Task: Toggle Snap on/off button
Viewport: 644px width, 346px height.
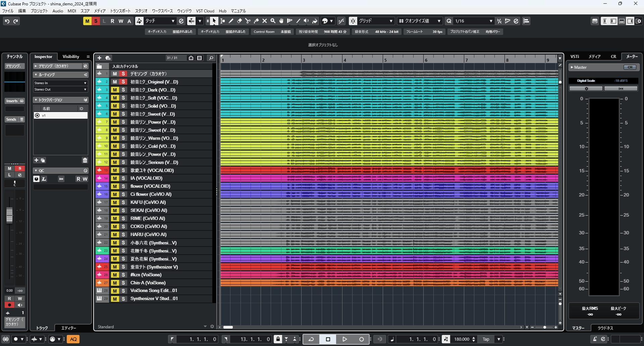Action: click(353, 21)
